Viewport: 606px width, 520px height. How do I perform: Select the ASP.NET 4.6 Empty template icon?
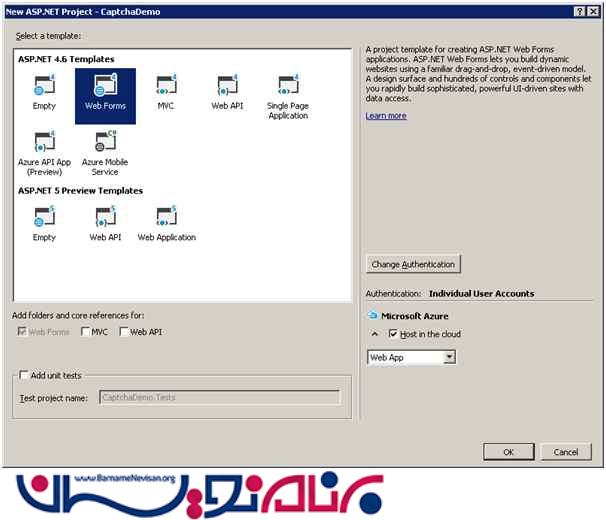(44, 85)
